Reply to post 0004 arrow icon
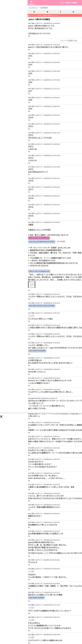The width and height of the screenshot is (82, 644). [29, 68]
